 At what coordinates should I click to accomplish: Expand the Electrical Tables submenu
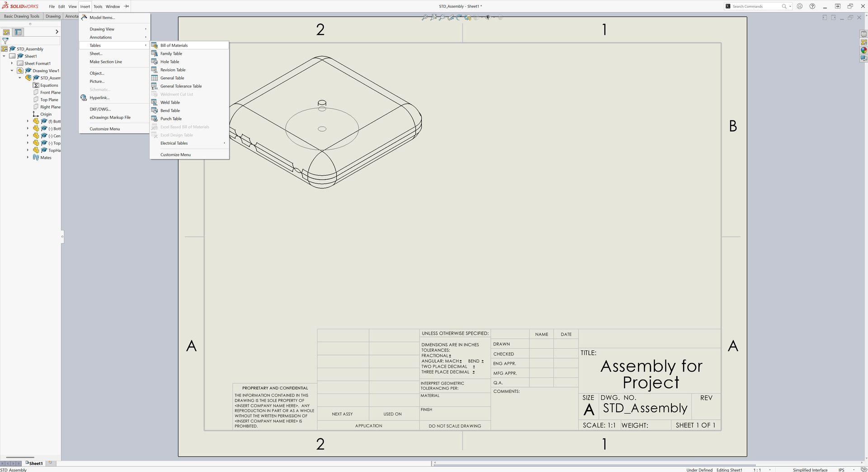coord(189,143)
